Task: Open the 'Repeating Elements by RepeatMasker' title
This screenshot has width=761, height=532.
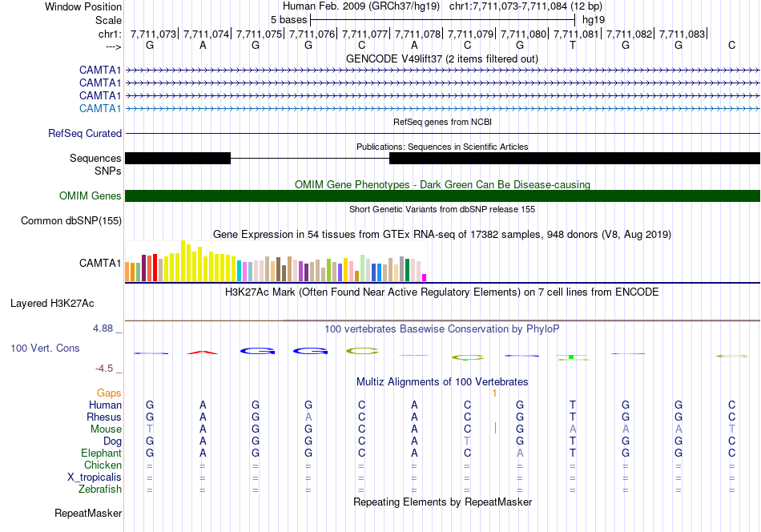Action: click(x=442, y=502)
